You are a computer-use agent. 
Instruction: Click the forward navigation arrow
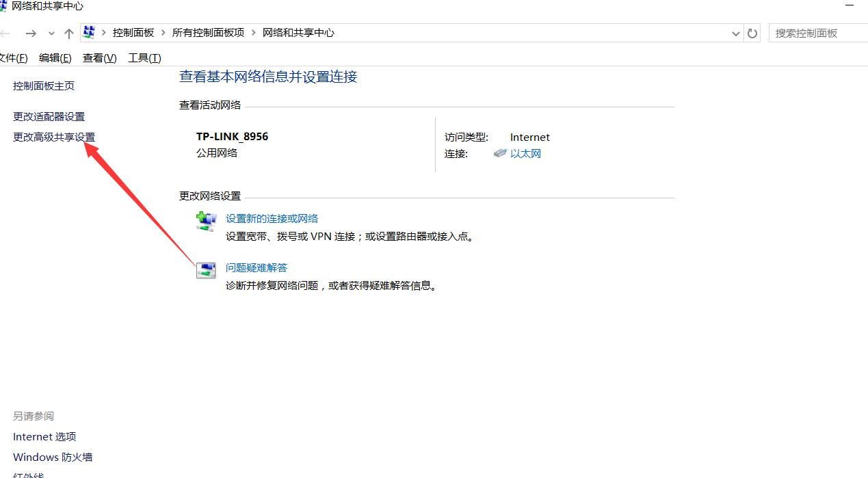pos(30,32)
